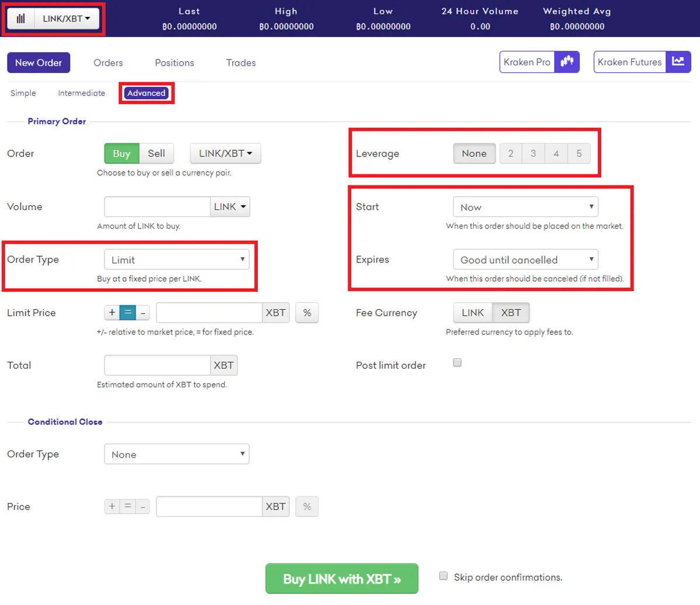Switch to the Intermediate order form
The width and height of the screenshot is (700, 605).
pos(82,93)
